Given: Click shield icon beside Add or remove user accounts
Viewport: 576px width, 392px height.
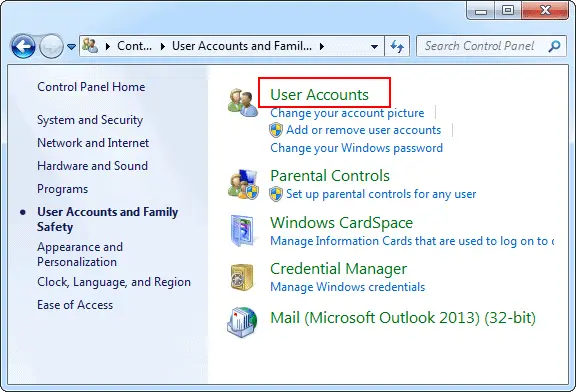Looking at the screenshot, I should click(x=276, y=130).
